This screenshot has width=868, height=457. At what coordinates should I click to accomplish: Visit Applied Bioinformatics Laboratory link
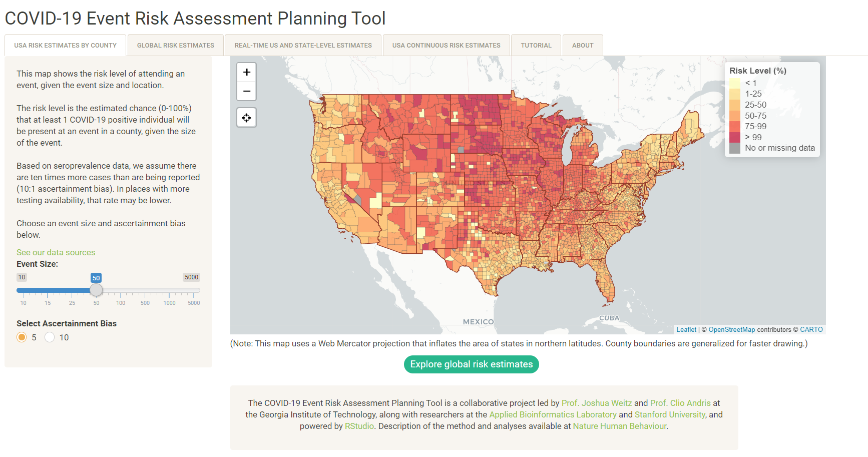(553, 414)
